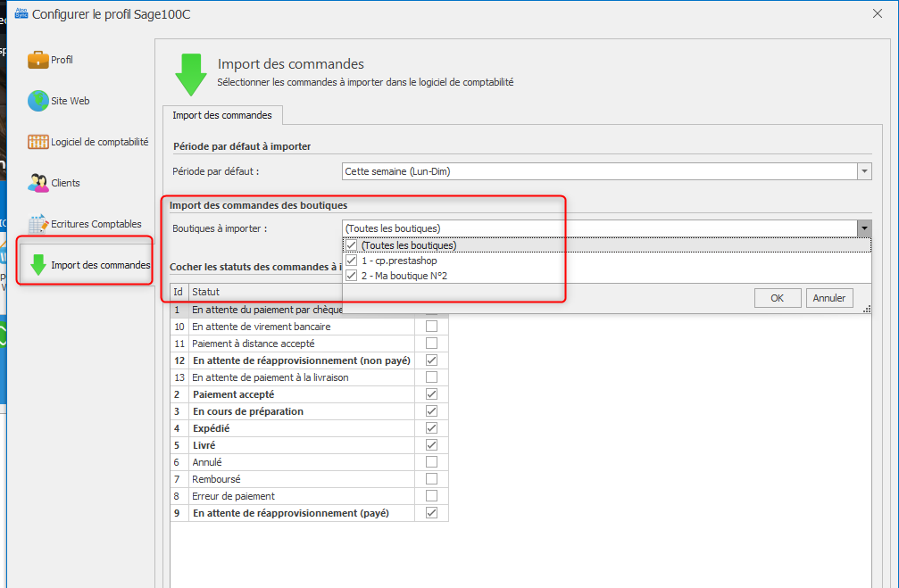This screenshot has height=588, width=899.
Task: Click the Atoo Sync title bar icon
Action: [x=21, y=13]
